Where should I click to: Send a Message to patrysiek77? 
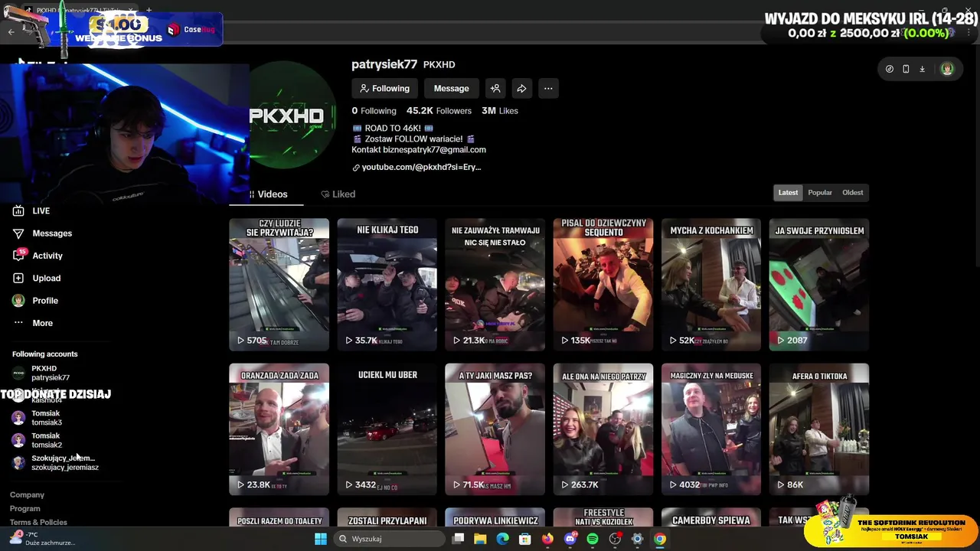[451, 89]
